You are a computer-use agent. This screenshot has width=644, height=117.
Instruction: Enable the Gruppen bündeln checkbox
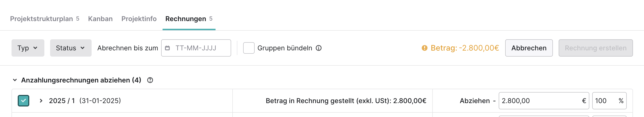tap(249, 48)
